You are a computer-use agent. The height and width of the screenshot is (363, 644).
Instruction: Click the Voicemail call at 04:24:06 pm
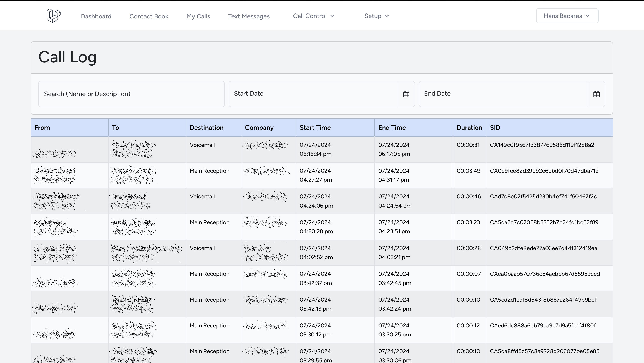click(x=202, y=197)
